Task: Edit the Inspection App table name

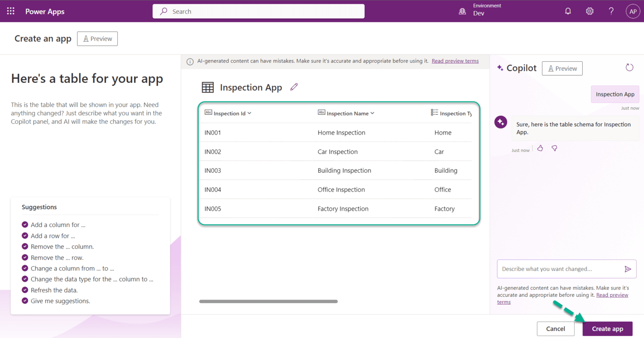Action: 294,87
